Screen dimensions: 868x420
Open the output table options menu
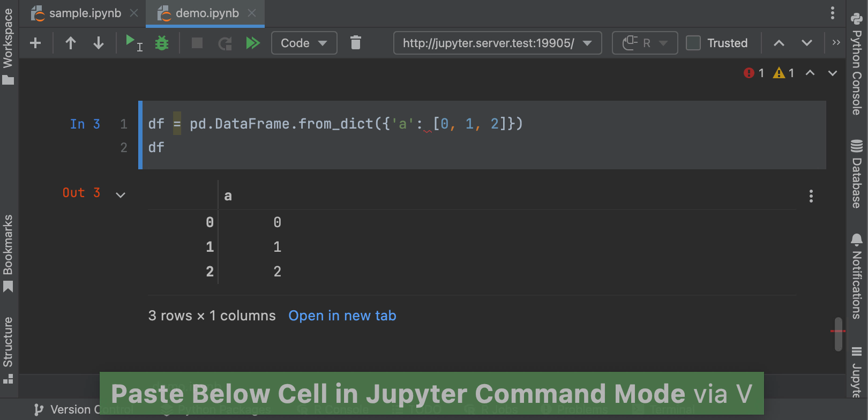click(811, 196)
